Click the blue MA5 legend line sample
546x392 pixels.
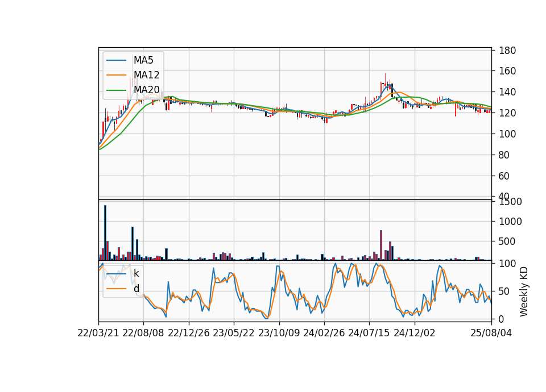click(x=116, y=60)
